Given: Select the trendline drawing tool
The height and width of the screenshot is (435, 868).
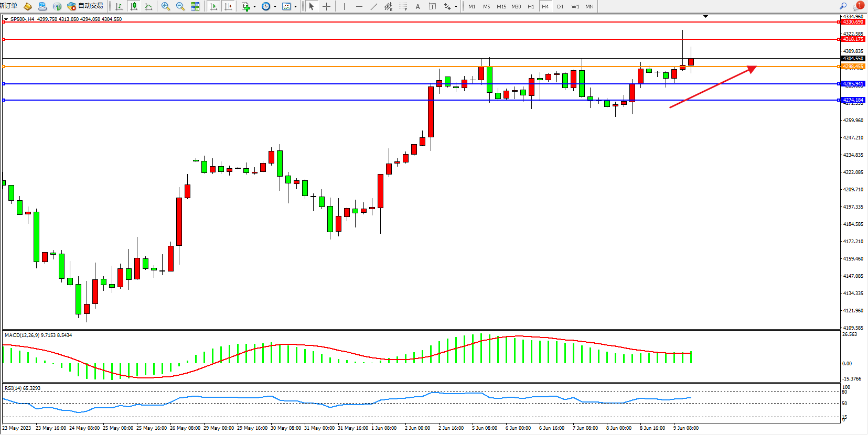Looking at the screenshot, I should [374, 6].
